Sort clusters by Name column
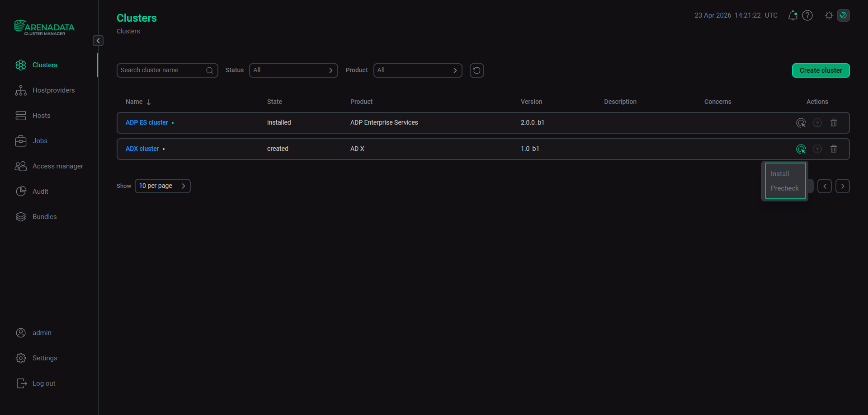This screenshot has width=868, height=415. point(138,102)
